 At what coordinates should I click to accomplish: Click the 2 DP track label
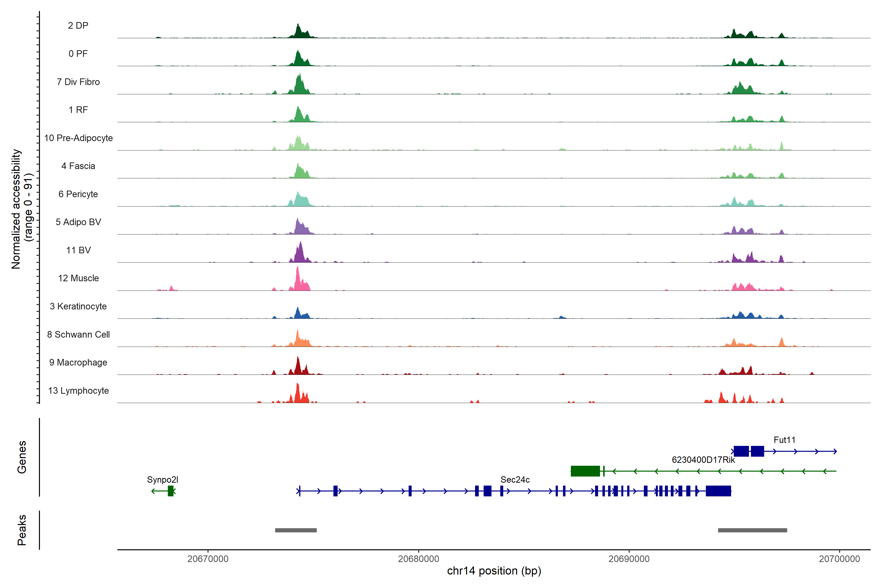[78, 25]
